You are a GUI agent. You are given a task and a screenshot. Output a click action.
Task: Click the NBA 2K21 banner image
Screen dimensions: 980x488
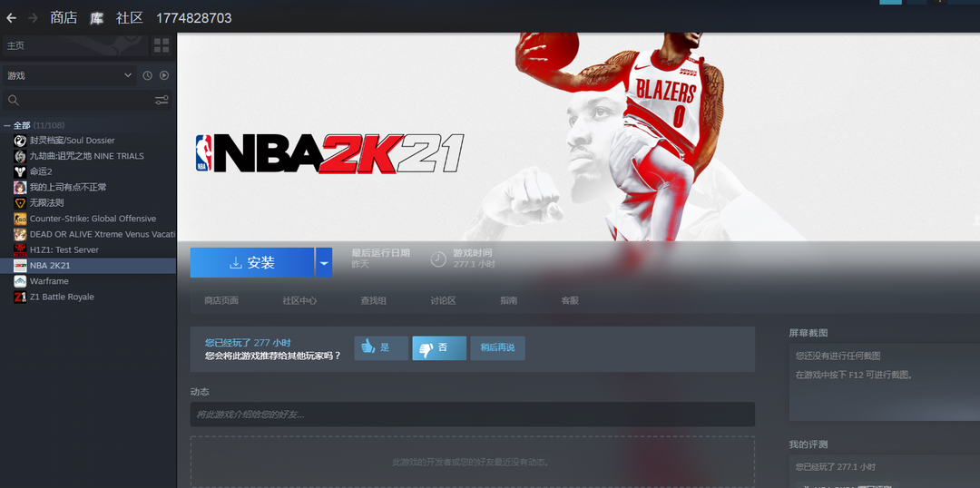[x=578, y=137]
